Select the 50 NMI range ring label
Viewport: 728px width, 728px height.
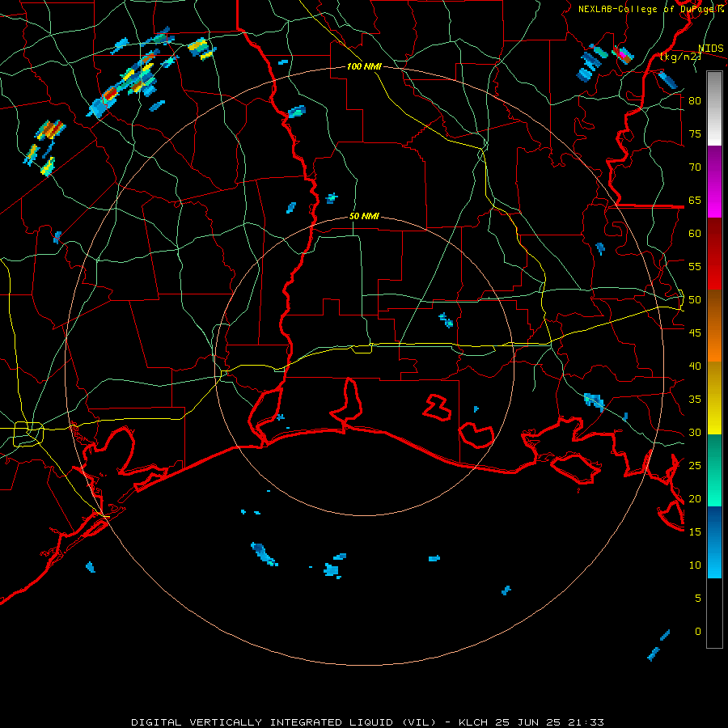[364, 216]
